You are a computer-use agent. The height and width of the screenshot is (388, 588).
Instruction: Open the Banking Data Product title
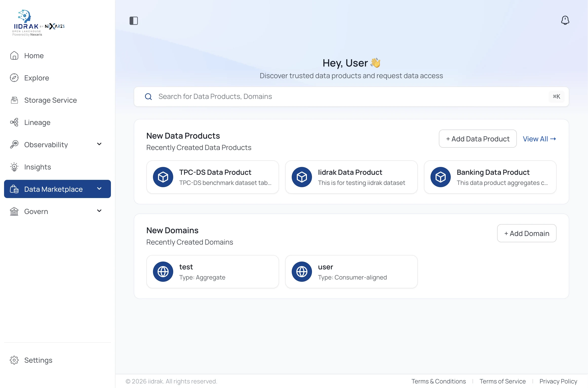pyautogui.click(x=493, y=172)
